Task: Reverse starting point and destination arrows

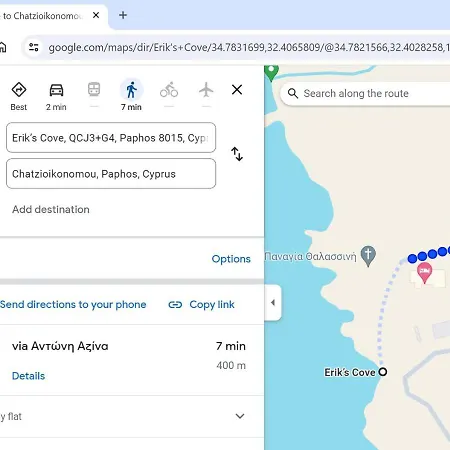Action: pos(237,154)
